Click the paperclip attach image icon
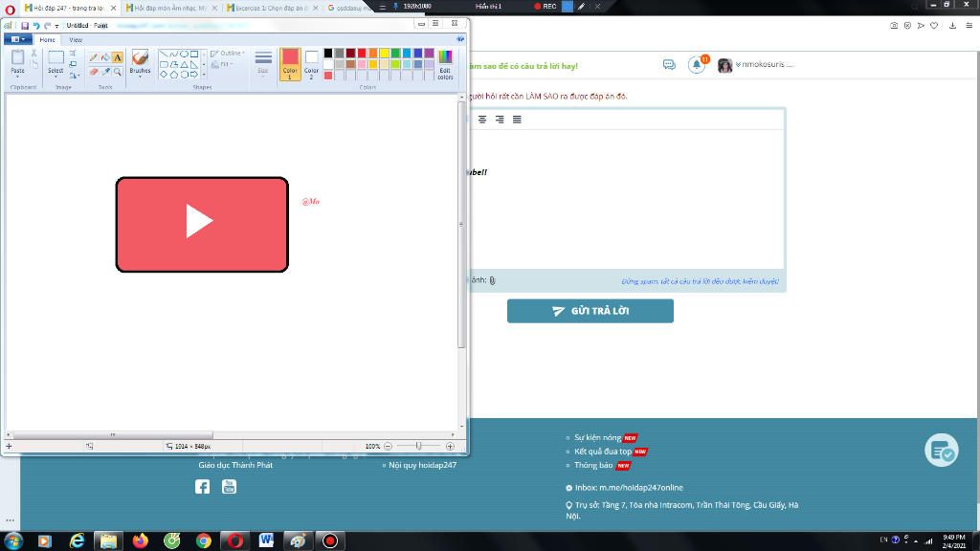The image size is (980, 551). point(493,280)
